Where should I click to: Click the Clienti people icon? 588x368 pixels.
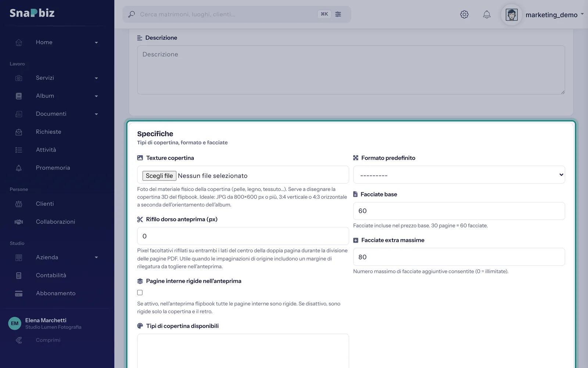[x=19, y=204]
